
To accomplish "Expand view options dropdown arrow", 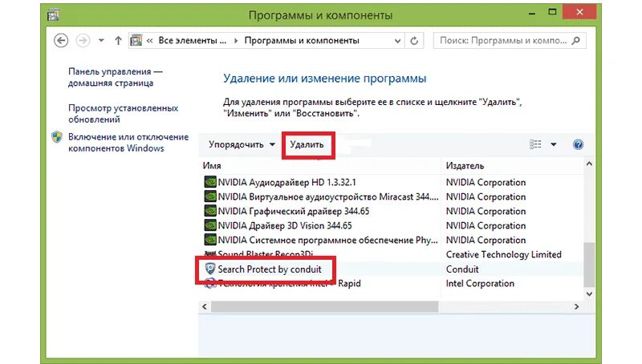I will click(554, 144).
